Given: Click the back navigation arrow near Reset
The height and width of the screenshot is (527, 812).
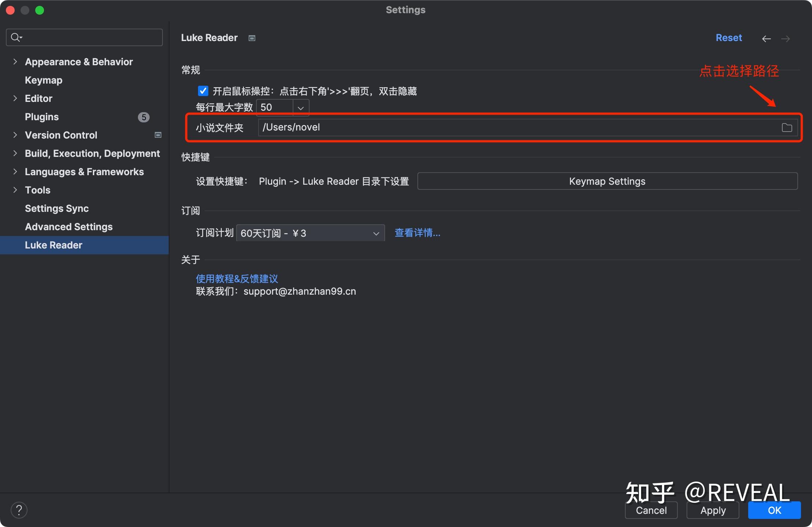Looking at the screenshot, I should coord(767,38).
